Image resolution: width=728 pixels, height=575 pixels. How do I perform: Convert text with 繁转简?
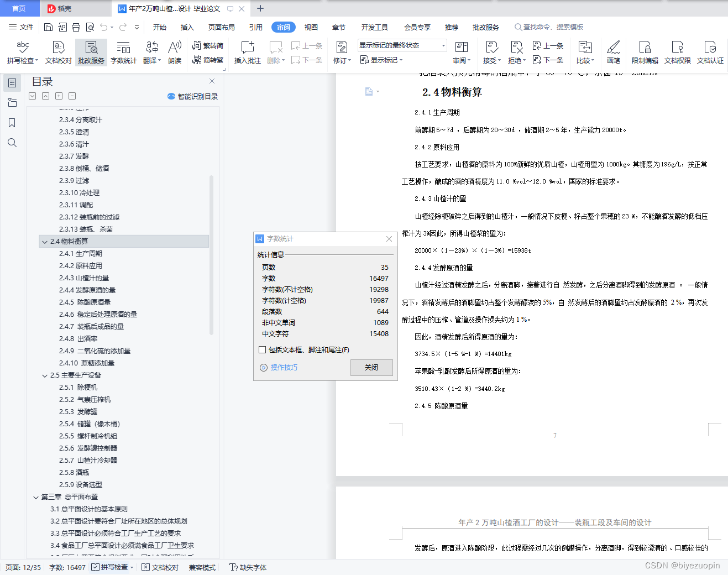208,46
